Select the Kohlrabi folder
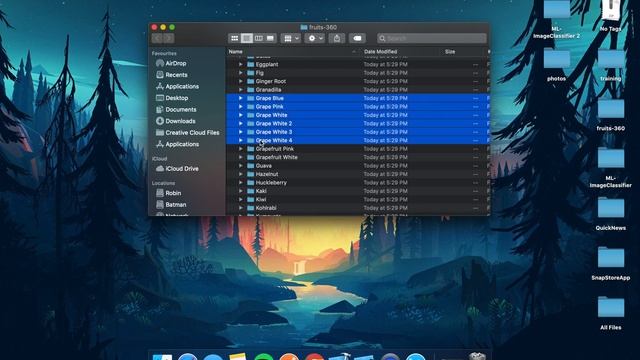The height and width of the screenshot is (360, 640). (358, 208)
